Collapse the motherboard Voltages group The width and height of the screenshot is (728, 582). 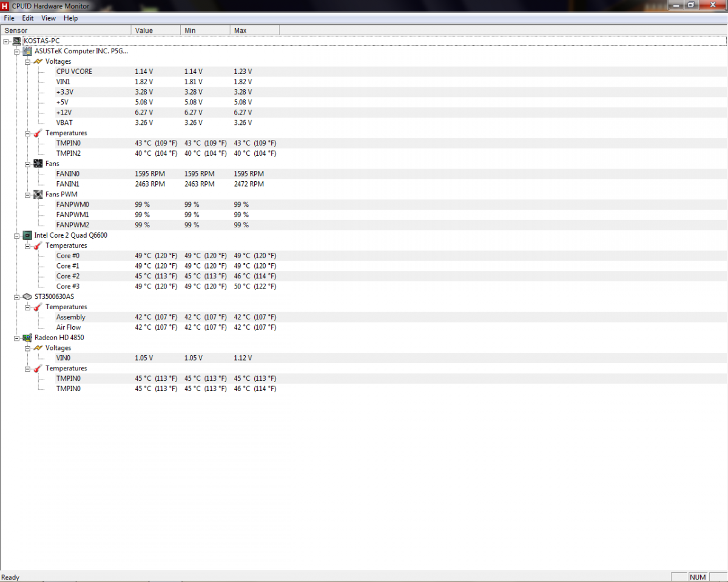point(27,62)
